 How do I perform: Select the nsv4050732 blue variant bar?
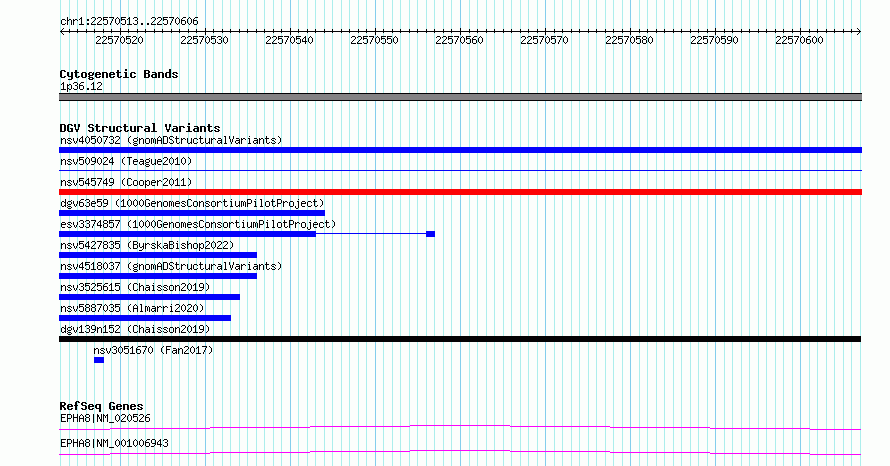[x=460, y=150]
